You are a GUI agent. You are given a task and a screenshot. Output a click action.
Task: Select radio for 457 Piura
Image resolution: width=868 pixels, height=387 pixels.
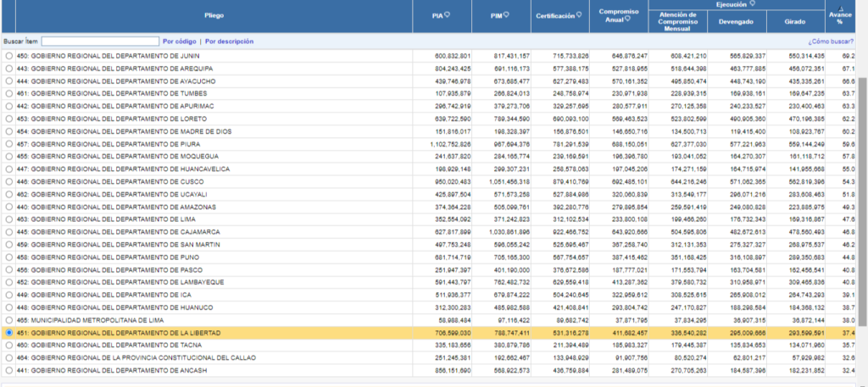pyautogui.click(x=8, y=144)
